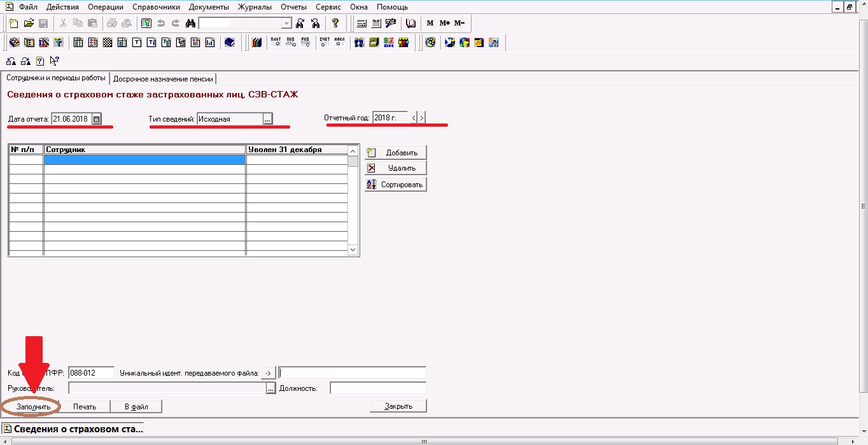Click the Добавить button
Image resolution: width=868 pixels, height=445 pixels.
coord(395,153)
